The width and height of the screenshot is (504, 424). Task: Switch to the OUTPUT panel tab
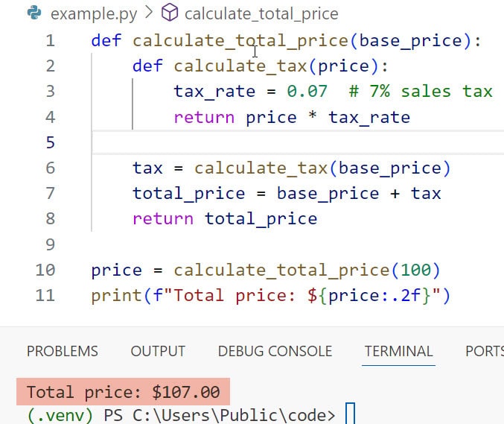point(158,351)
